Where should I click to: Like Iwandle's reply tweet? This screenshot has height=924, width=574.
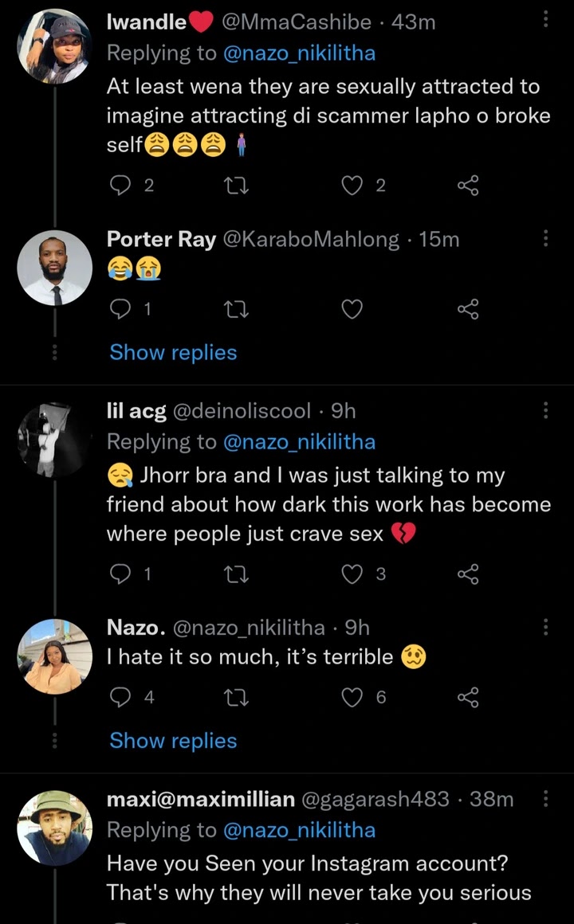[352, 186]
